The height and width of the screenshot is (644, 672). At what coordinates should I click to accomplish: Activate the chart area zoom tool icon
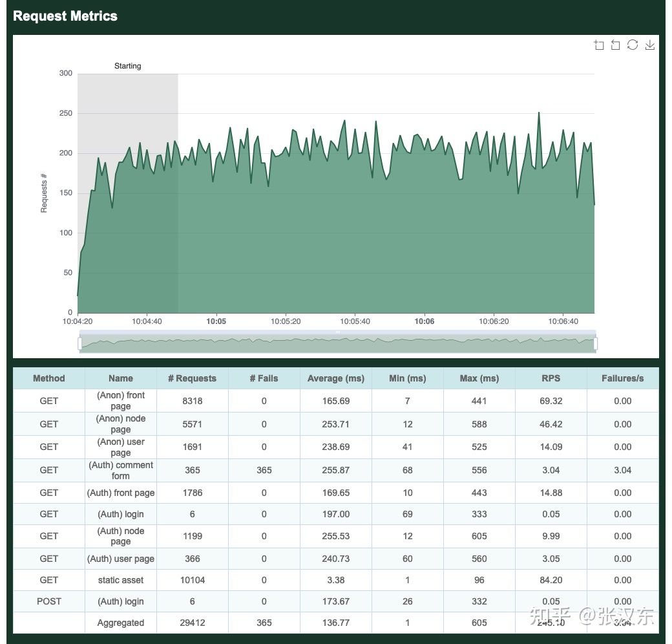point(599,45)
